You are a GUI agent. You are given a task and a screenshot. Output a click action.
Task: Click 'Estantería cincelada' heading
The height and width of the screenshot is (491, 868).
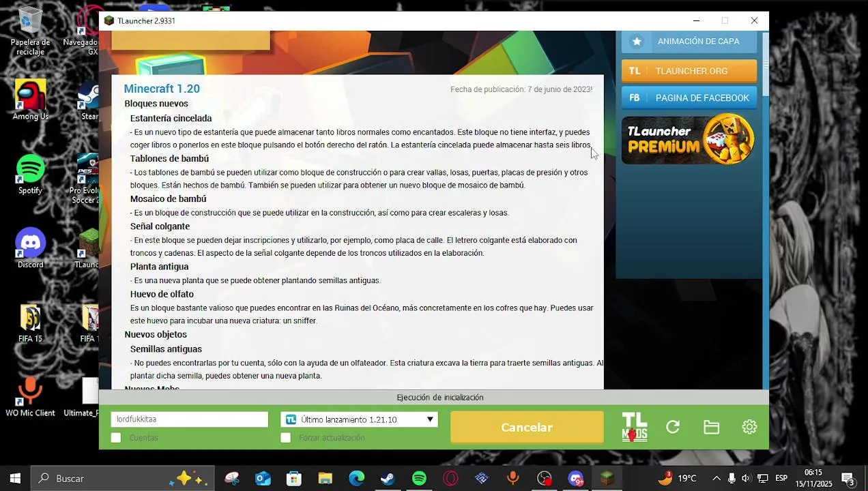171,118
